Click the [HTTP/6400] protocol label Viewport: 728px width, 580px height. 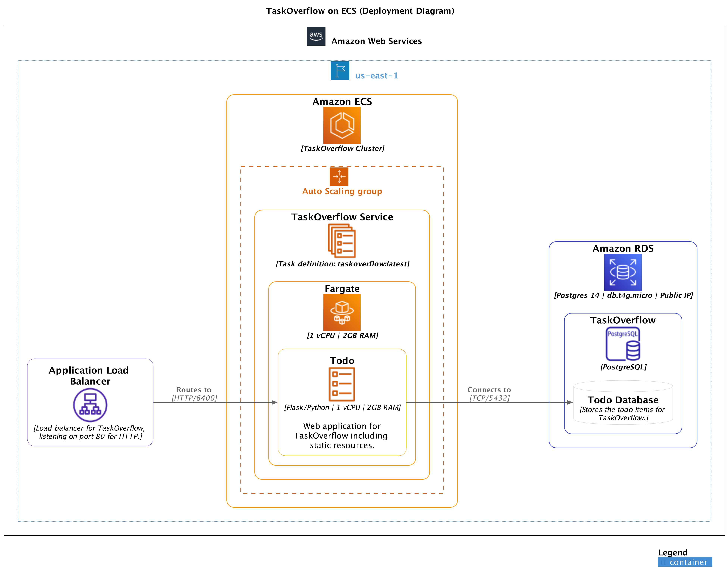[194, 398]
